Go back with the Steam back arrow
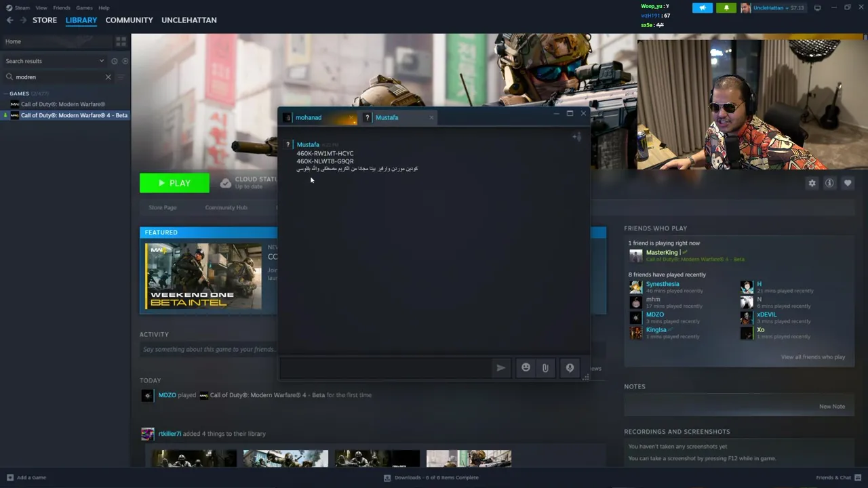Screen dimensions: 868x488 point(9,20)
